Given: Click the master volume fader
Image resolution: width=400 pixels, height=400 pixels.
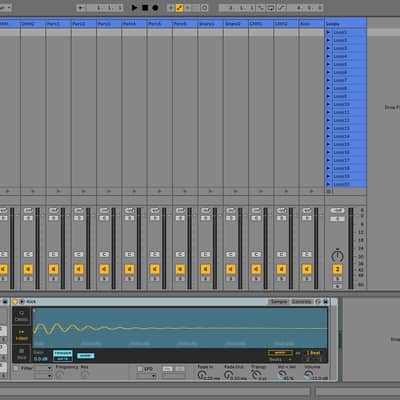Looking at the screenshot, I should coord(351,248).
